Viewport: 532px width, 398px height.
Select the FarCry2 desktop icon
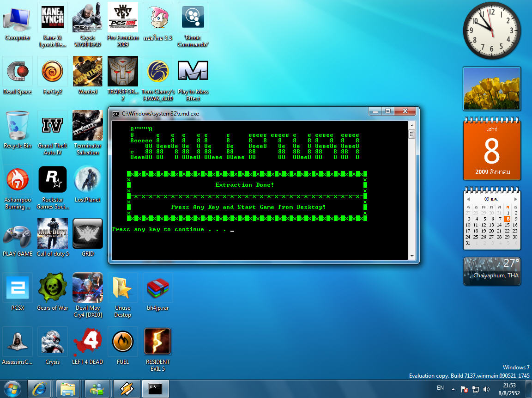tap(52, 75)
